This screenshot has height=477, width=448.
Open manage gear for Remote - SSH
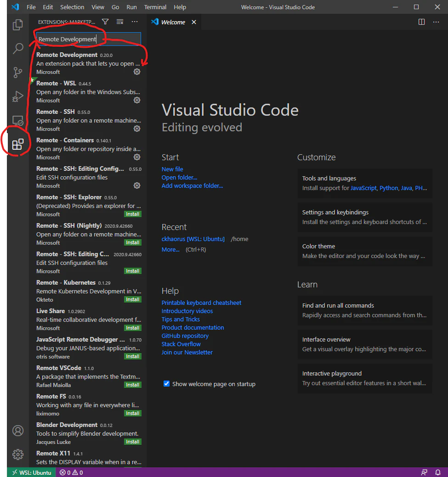point(137,129)
